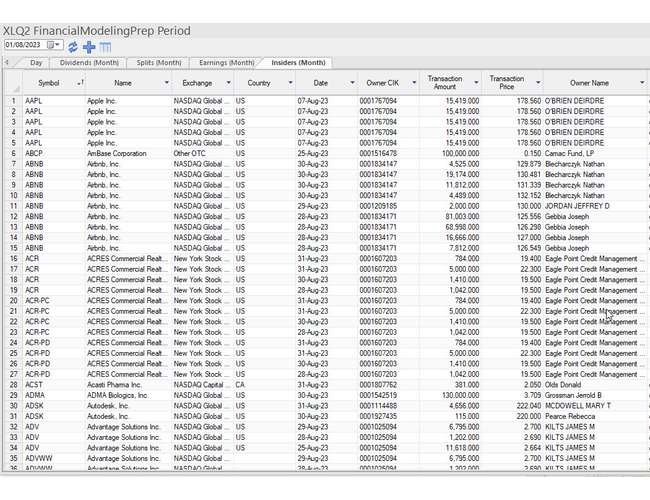The height and width of the screenshot is (500, 650).
Task: Sort by the Name column header
Action: pos(123,83)
